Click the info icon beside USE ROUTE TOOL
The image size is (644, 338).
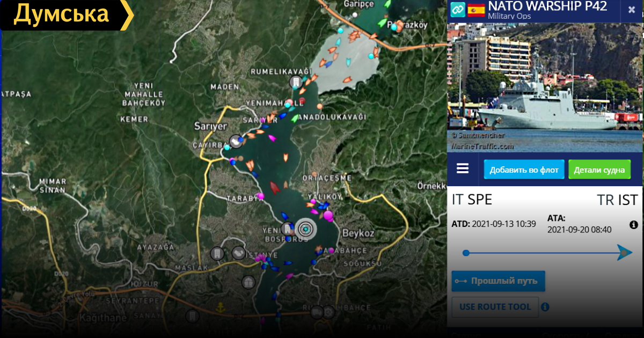[x=545, y=307]
